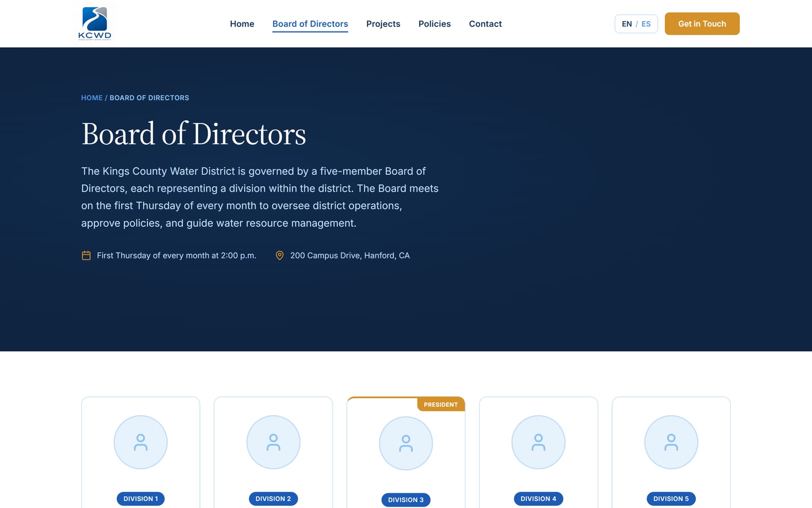The height and width of the screenshot is (508, 812).
Task: Select the Division 4 avatar icon
Action: pyautogui.click(x=538, y=442)
